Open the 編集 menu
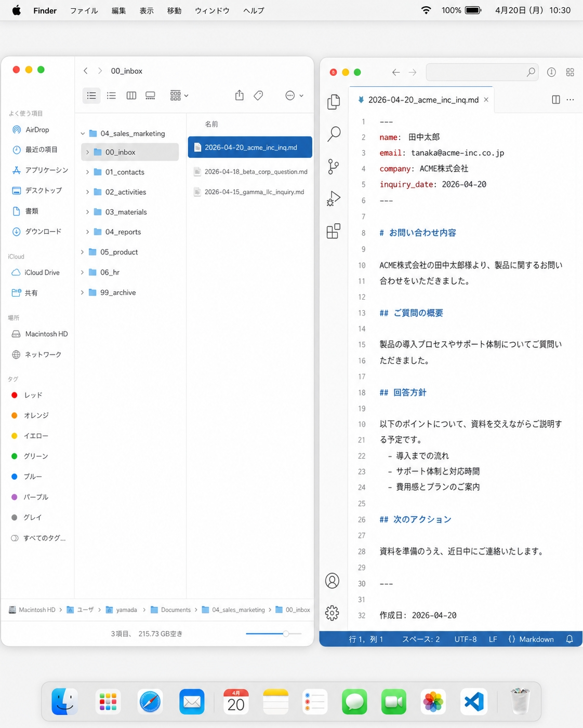The width and height of the screenshot is (583, 728). (x=119, y=10)
